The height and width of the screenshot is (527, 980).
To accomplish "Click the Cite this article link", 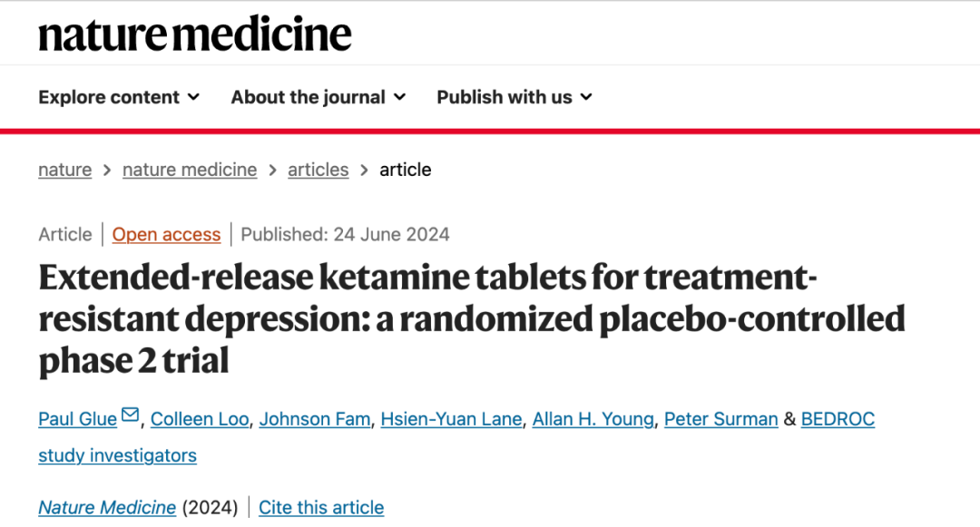I will pos(321,508).
